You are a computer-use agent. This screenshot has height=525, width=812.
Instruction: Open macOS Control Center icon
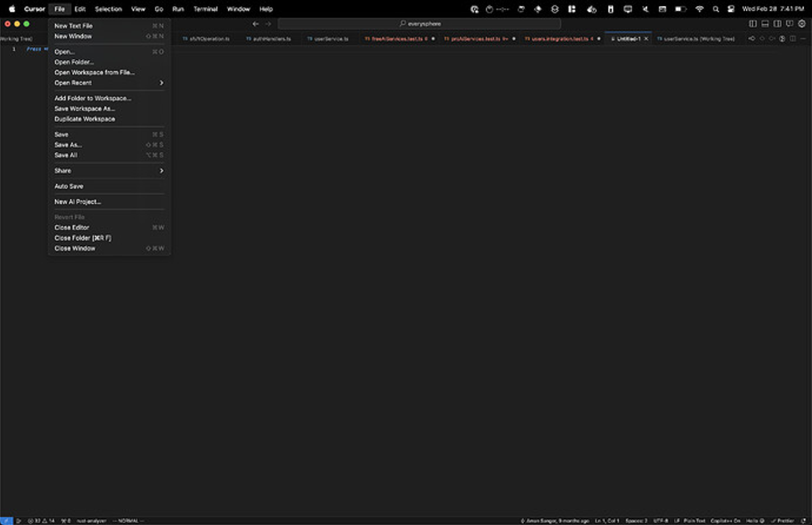coord(731,9)
